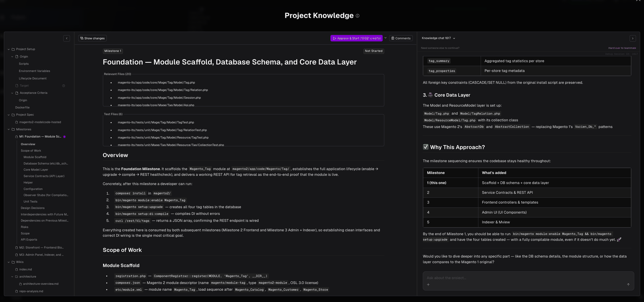
Task: Select the Overview outline item
Action: click(28, 144)
